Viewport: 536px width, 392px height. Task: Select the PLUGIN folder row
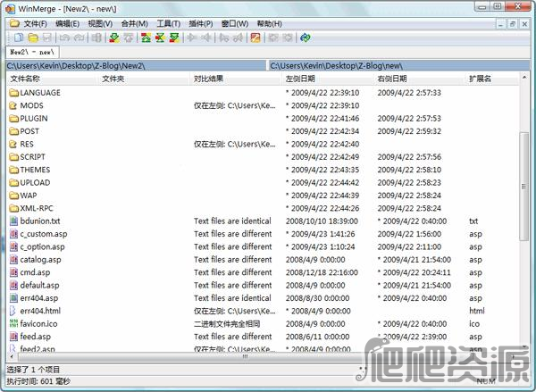click(x=262, y=118)
